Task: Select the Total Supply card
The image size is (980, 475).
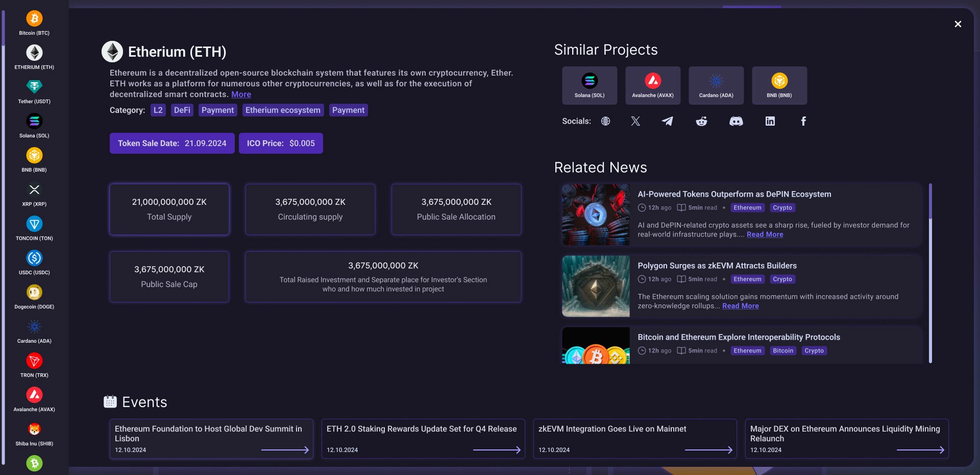Action: point(169,209)
